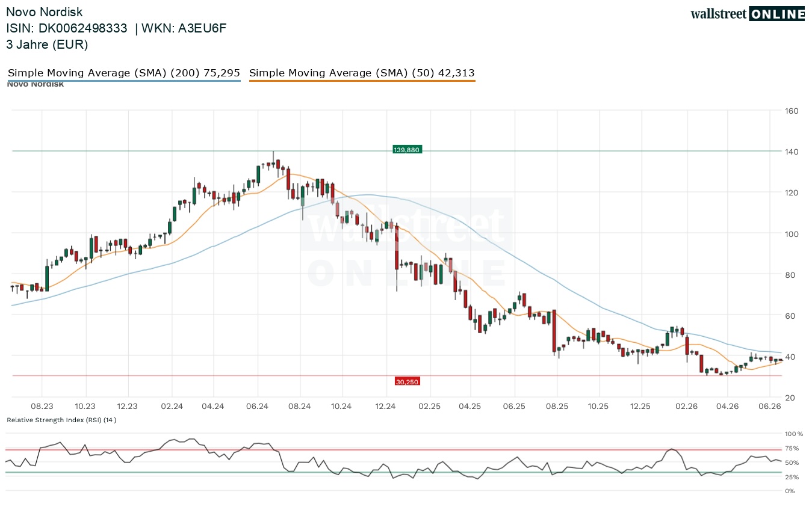Click the 04.24 date axis label
This screenshot has width=812, height=507.
click(213, 407)
